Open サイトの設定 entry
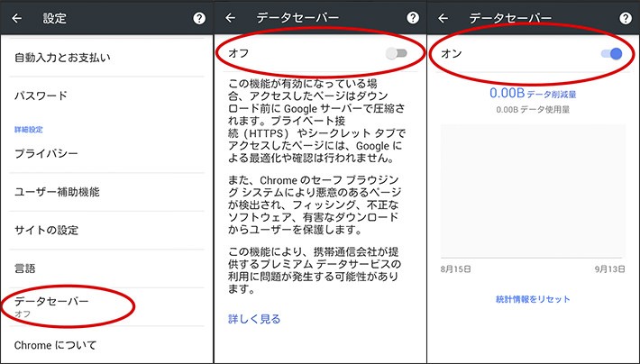The width and height of the screenshot is (640, 364). pyautogui.click(x=106, y=230)
